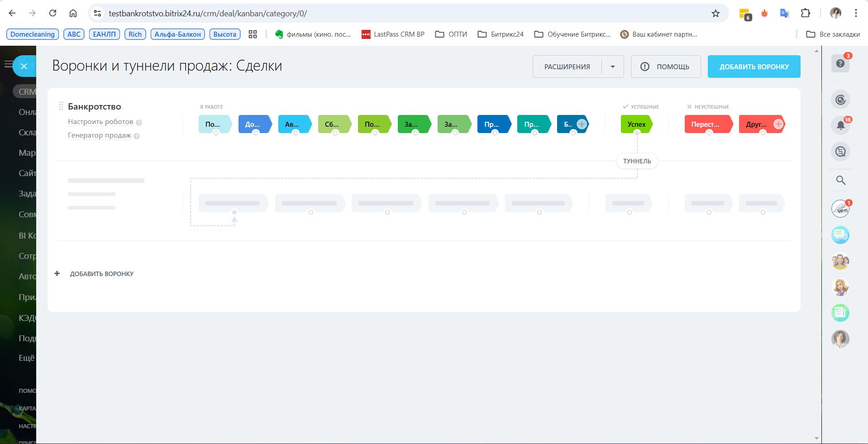Open Настроить роботов link
This screenshot has width=868, height=444.
point(100,122)
